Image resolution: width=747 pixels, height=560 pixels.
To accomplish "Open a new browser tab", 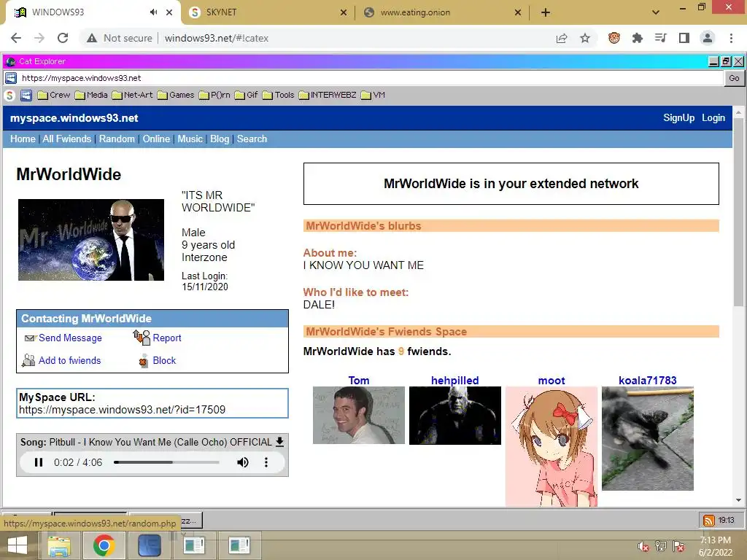I will point(546,12).
